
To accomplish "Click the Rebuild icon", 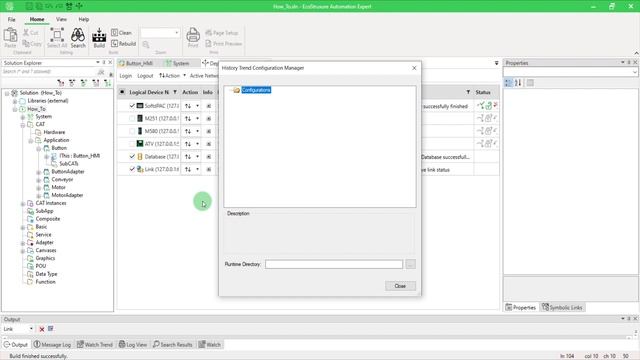I will point(114,43).
